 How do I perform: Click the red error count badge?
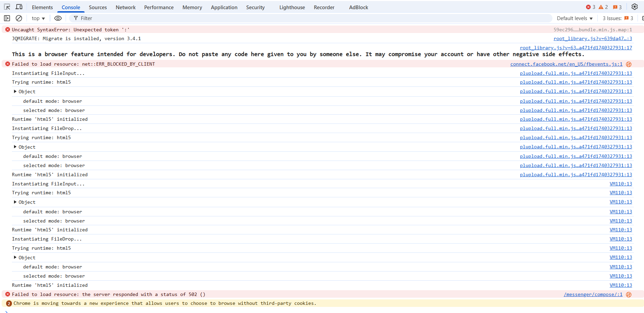click(591, 7)
